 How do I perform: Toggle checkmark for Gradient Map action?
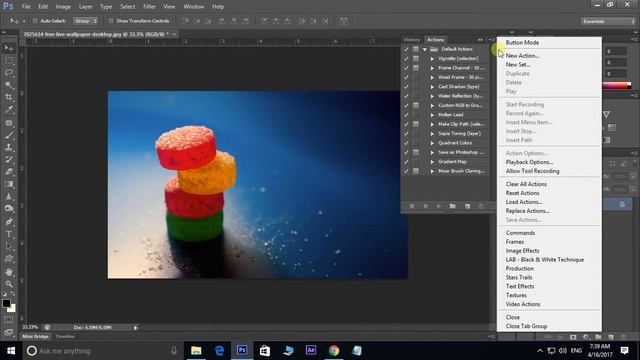tap(406, 162)
